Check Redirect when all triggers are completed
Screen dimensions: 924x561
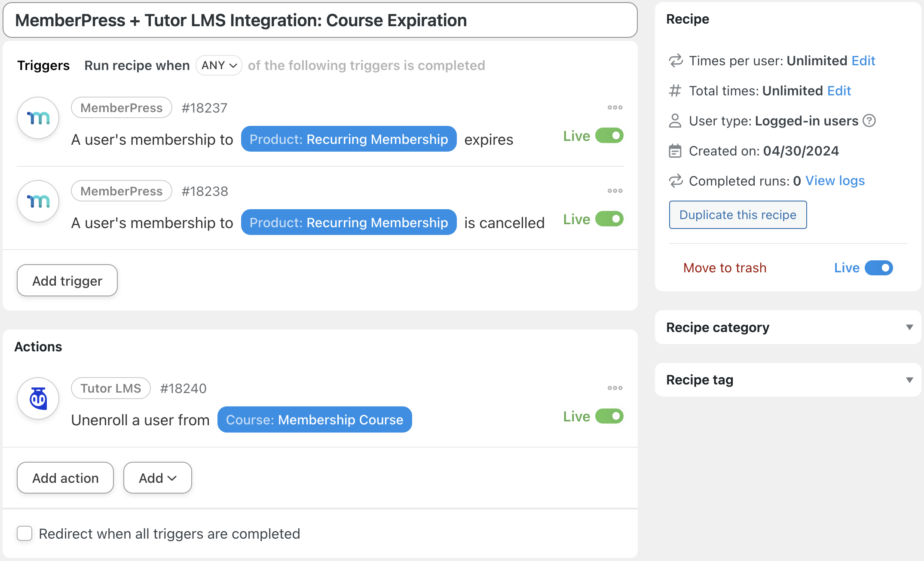coord(24,534)
